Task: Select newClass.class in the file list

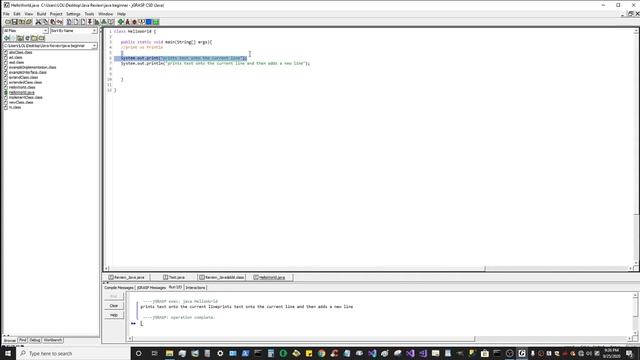Action: (21, 102)
